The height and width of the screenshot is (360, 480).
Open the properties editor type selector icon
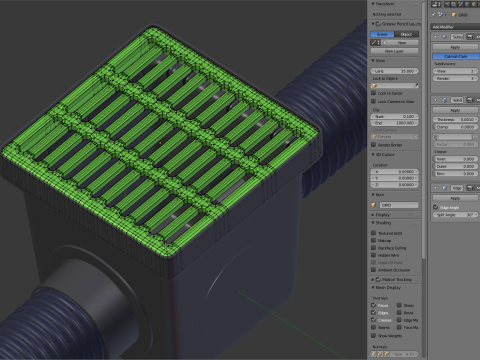point(436,4)
